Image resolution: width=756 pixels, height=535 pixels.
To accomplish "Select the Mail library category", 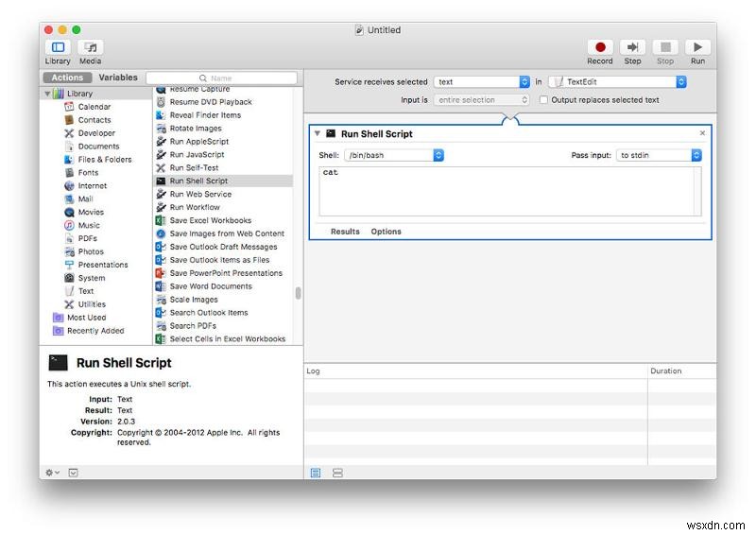I will click(x=85, y=198).
